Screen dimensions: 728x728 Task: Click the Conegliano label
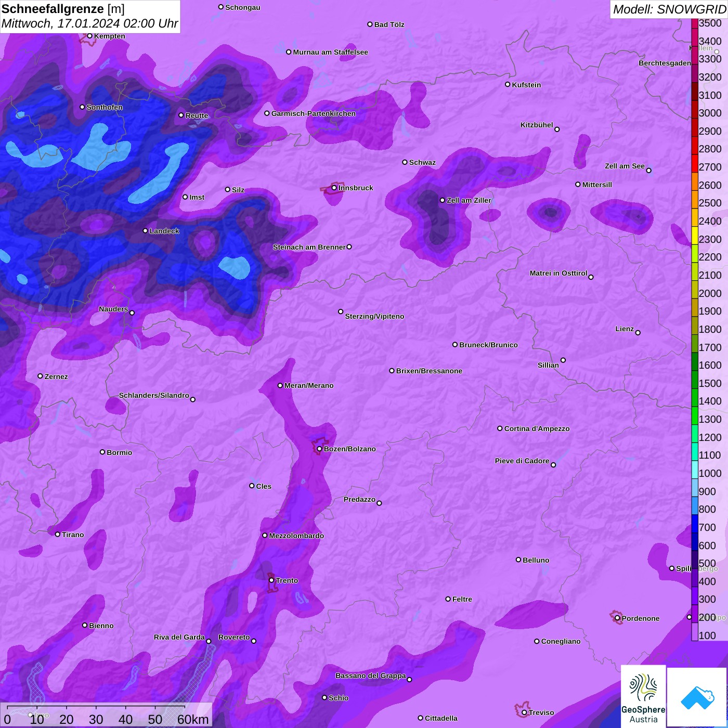(561, 641)
